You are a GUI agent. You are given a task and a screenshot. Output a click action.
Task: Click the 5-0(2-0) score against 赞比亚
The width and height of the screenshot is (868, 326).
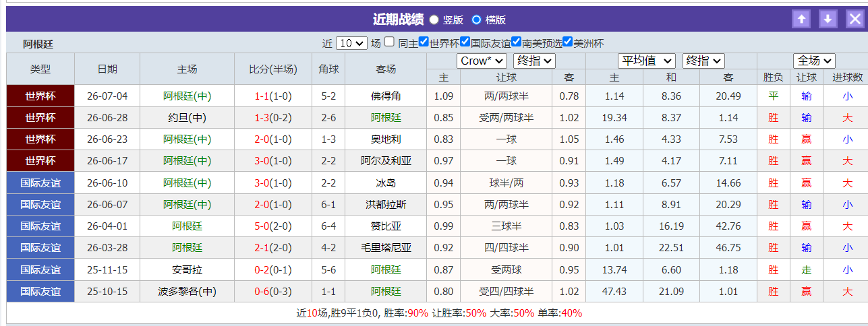click(x=273, y=226)
